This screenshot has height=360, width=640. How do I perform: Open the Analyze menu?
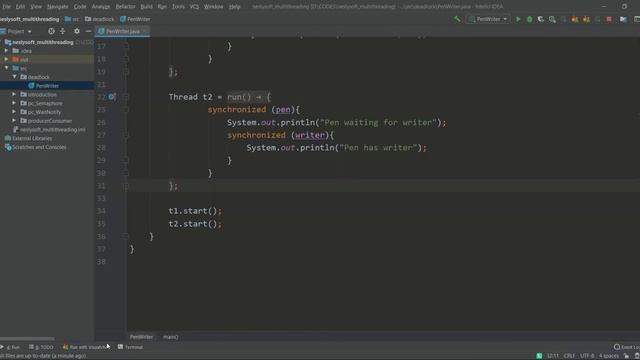pyautogui.click(x=100, y=7)
